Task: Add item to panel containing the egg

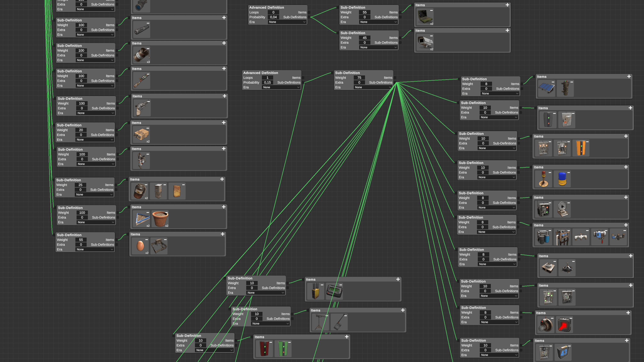Action: [223, 234]
